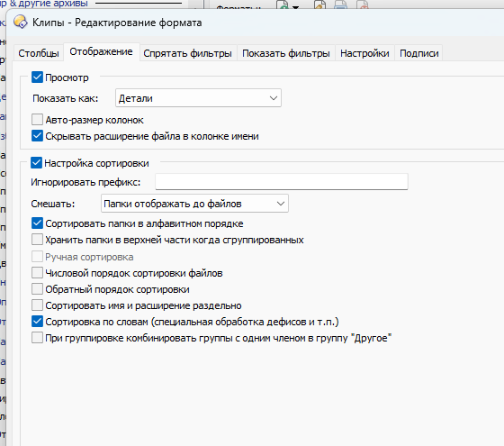The width and height of the screenshot is (504, 446).
Task: Click the dialog icon in title bar
Action: (x=21, y=23)
